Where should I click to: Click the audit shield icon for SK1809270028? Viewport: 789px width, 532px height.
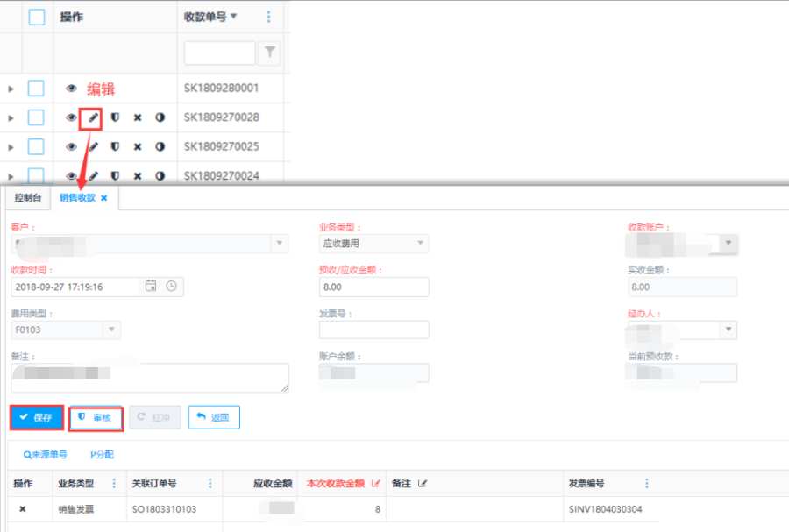115,117
